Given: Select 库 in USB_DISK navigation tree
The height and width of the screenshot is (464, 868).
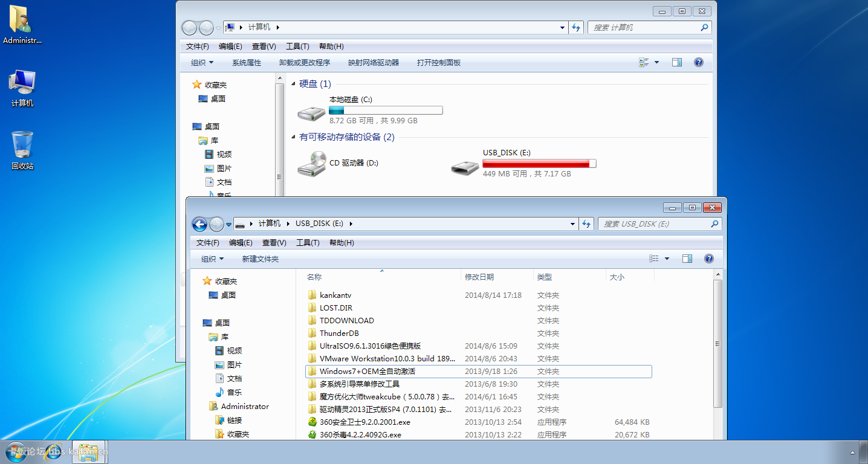Looking at the screenshot, I should pos(219,337).
